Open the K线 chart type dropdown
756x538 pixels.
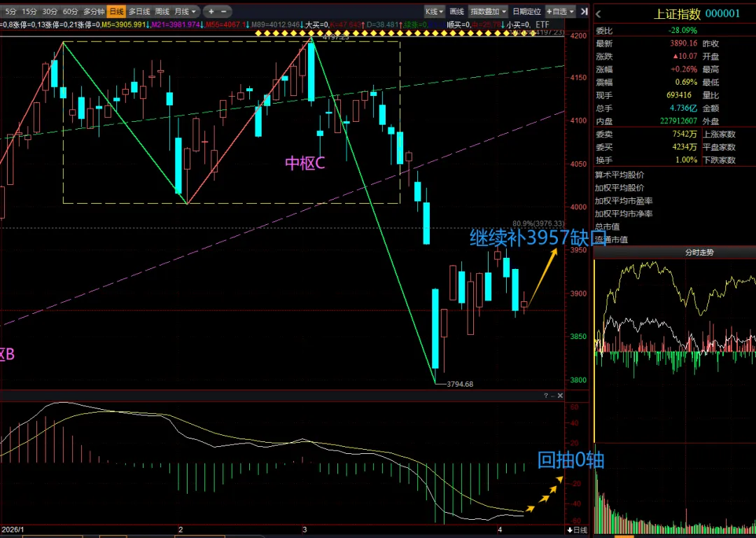tap(434, 11)
